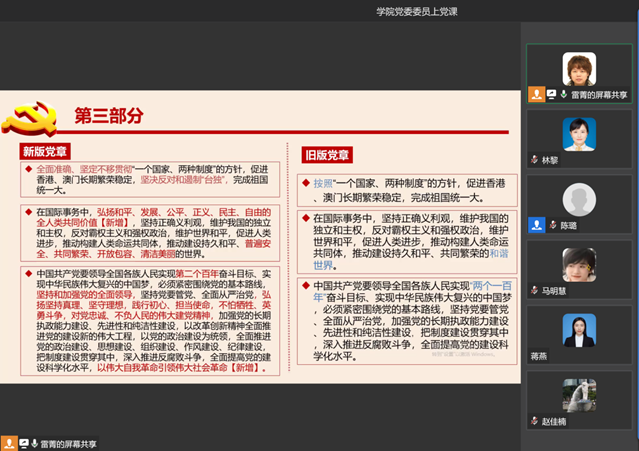Click the orange presenter icon at bottom-left
Image resolution: width=639 pixels, height=451 pixels.
(x=8, y=442)
